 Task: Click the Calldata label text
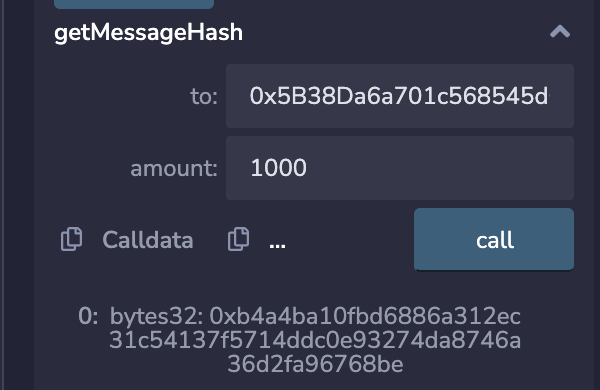[x=148, y=240]
